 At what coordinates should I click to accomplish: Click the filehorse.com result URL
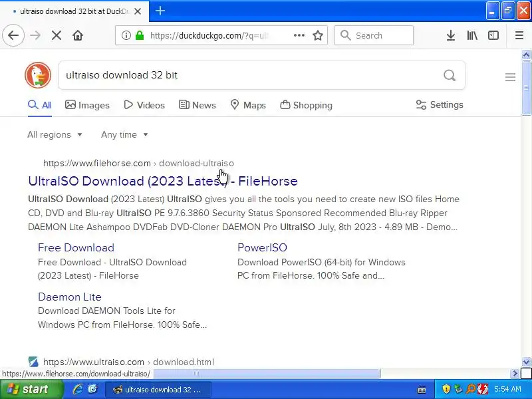point(138,163)
